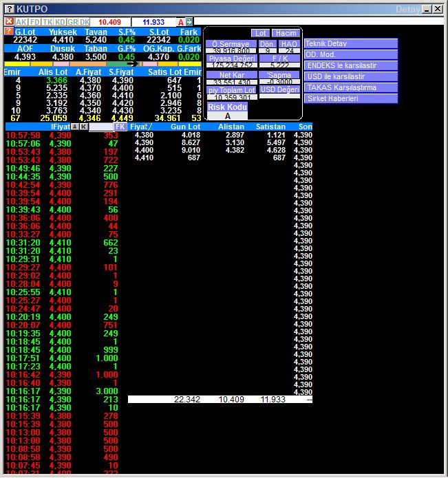The width and height of the screenshot is (448, 478).
Task: Click the piy.Toplam Lot label
Action: 232,90
